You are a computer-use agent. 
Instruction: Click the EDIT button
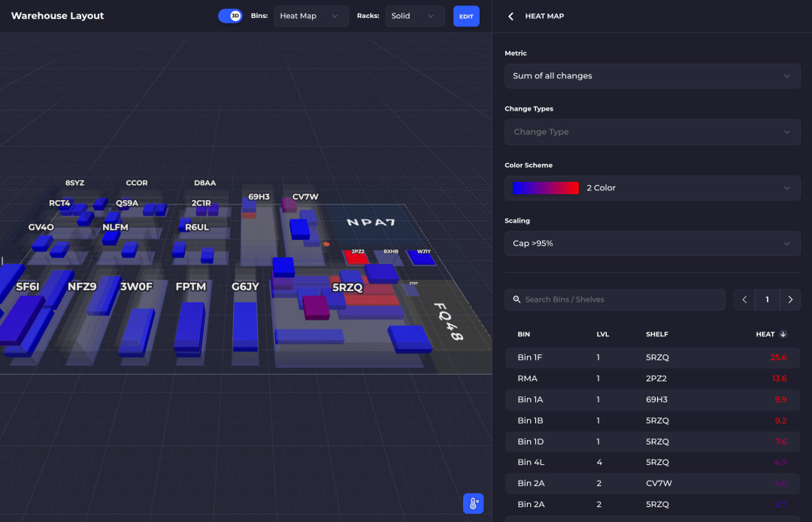466,16
